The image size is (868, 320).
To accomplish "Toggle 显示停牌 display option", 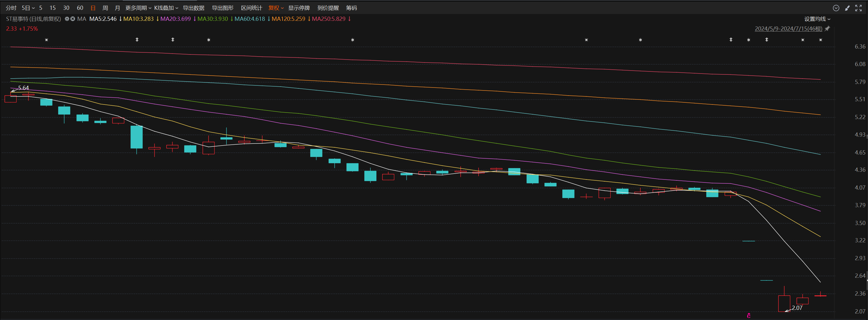I will (299, 8).
